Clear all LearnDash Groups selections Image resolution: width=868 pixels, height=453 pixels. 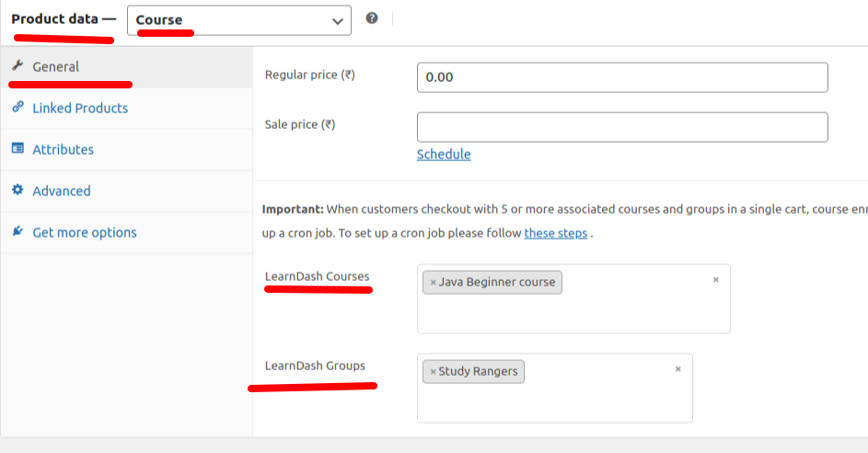pos(677,369)
